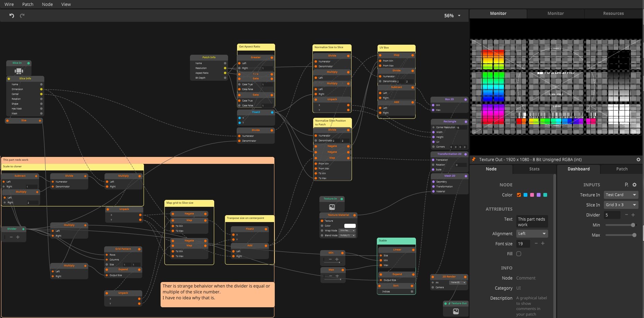This screenshot has height=318, width=644.
Task: Open the Inputs section gear settings
Action: (x=634, y=185)
